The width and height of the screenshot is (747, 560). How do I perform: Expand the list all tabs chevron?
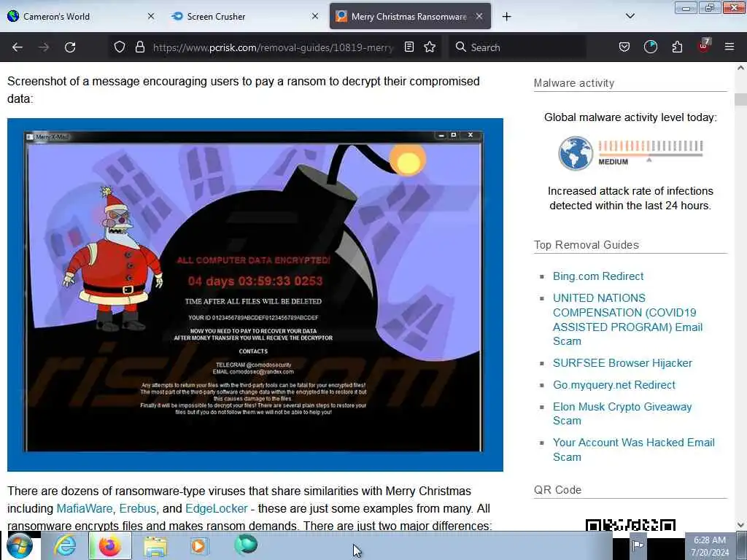[630, 16]
